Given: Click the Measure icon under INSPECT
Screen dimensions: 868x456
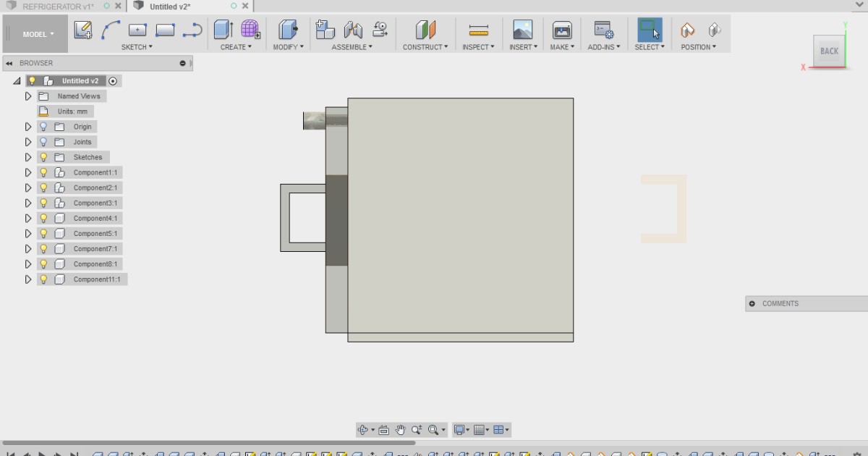Looking at the screenshot, I should tap(478, 30).
